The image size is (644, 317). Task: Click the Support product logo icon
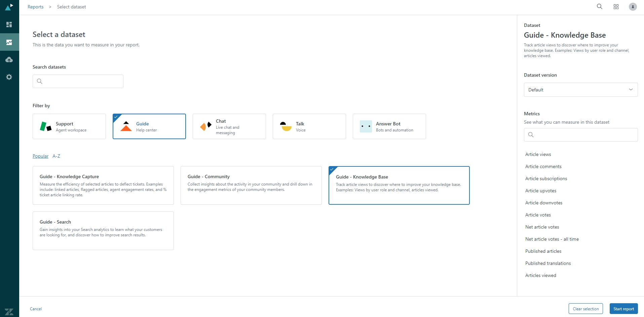point(46,126)
